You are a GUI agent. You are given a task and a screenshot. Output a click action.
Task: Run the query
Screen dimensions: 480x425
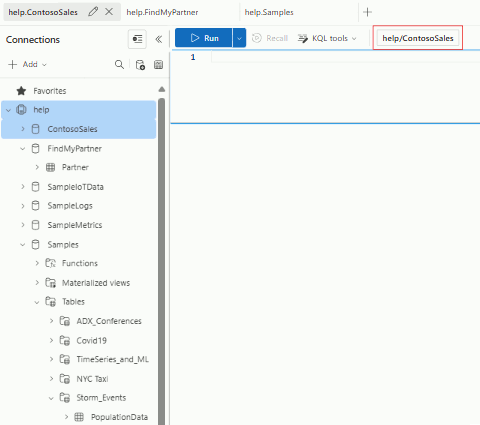pyautogui.click(x=204, y=38)
